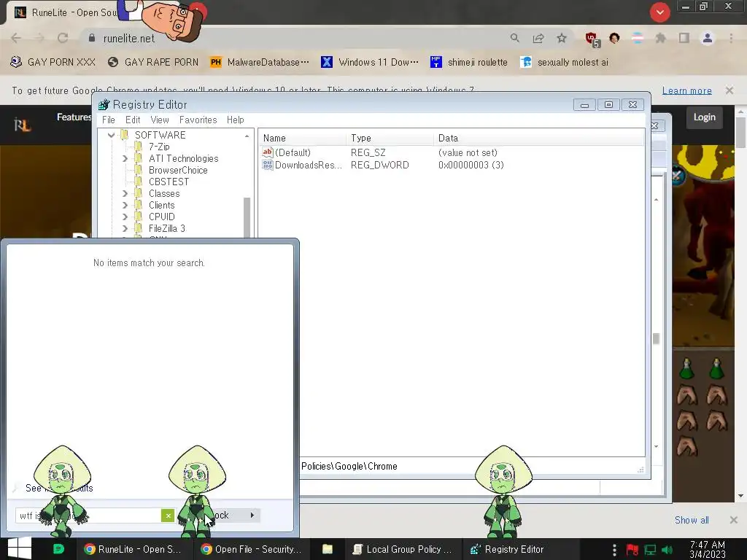Open the Chrome three-dot menu
The image size is (747, 560).
point(731,38)
